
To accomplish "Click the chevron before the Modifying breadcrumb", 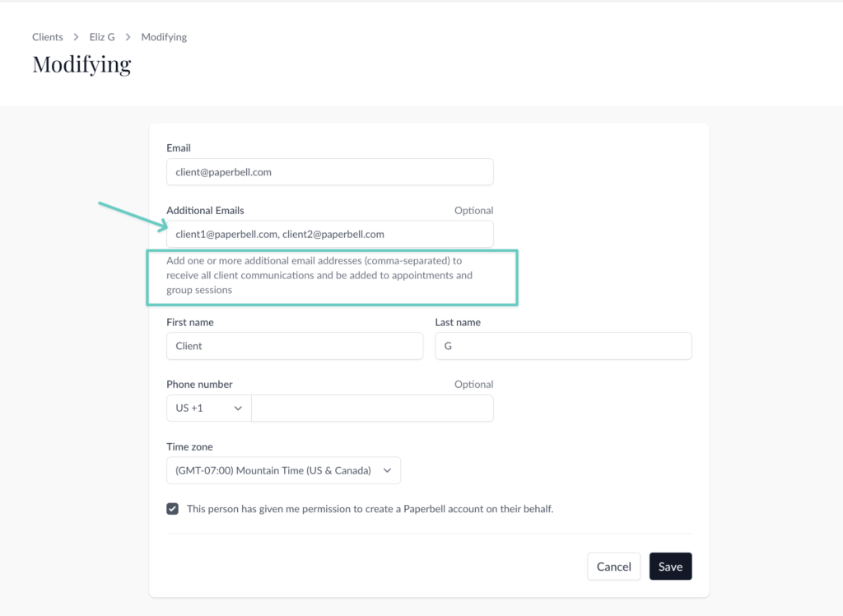I will point(128,37).
